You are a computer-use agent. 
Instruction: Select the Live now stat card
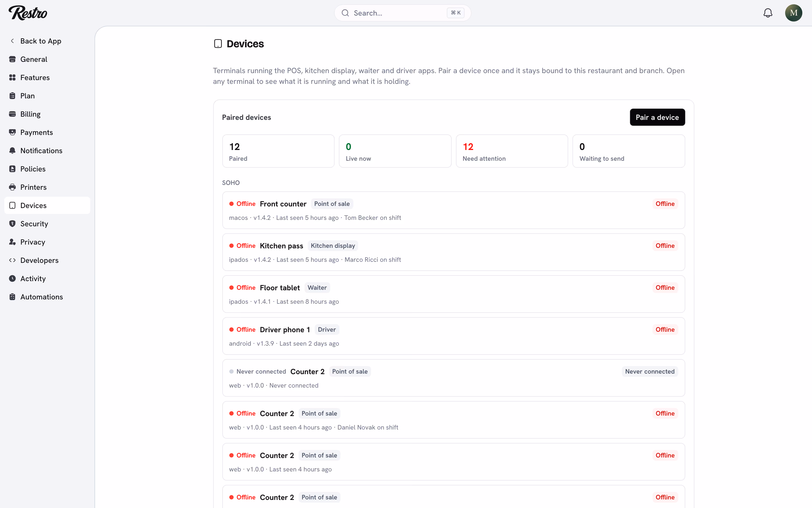(x=395, y=151)
